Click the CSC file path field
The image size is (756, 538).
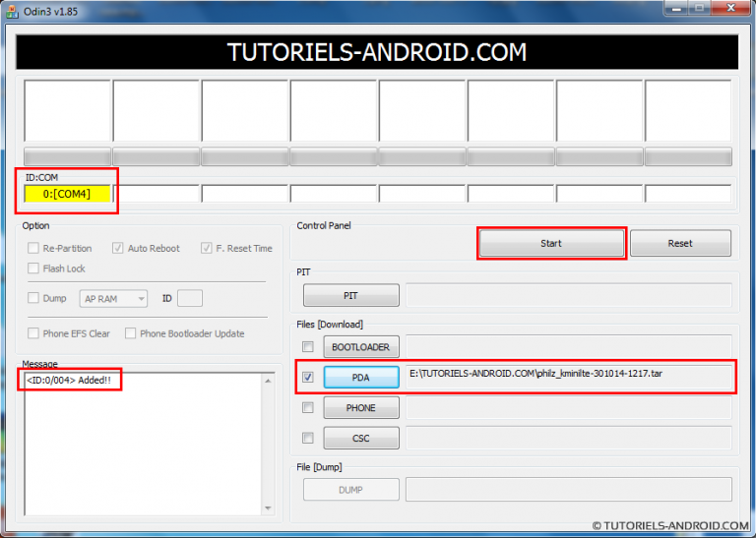pyautogui.click(x=569, y=438)
